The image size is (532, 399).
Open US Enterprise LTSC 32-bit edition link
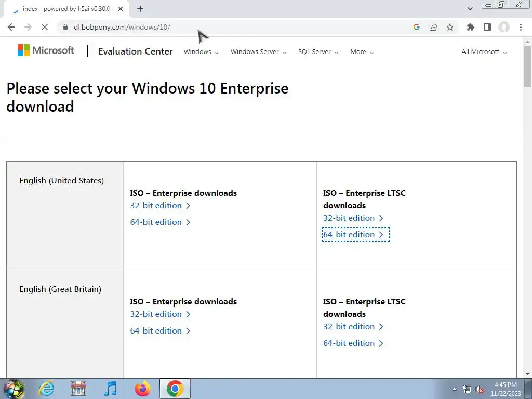(x=353, y=218)
